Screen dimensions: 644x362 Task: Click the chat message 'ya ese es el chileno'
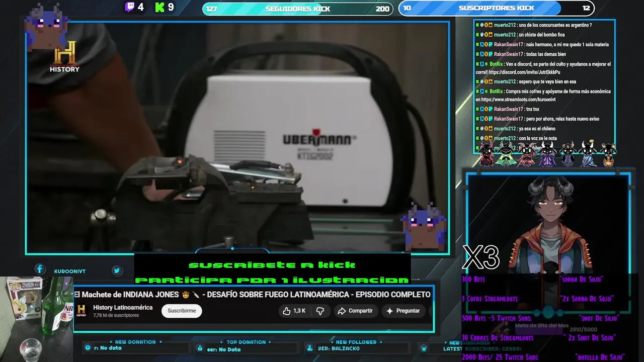(x=537, y=129)
